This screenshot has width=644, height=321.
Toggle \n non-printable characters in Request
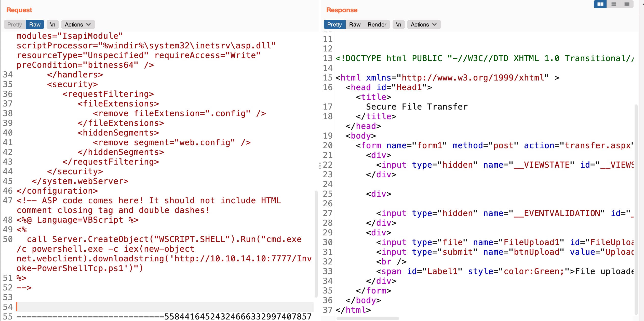point(53,24)
